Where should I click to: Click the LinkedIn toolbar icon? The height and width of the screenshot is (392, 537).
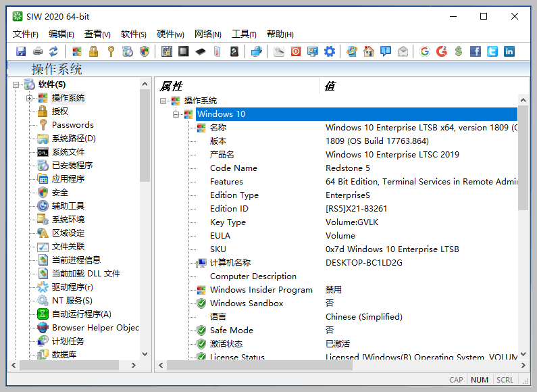(x=509, y=51)
